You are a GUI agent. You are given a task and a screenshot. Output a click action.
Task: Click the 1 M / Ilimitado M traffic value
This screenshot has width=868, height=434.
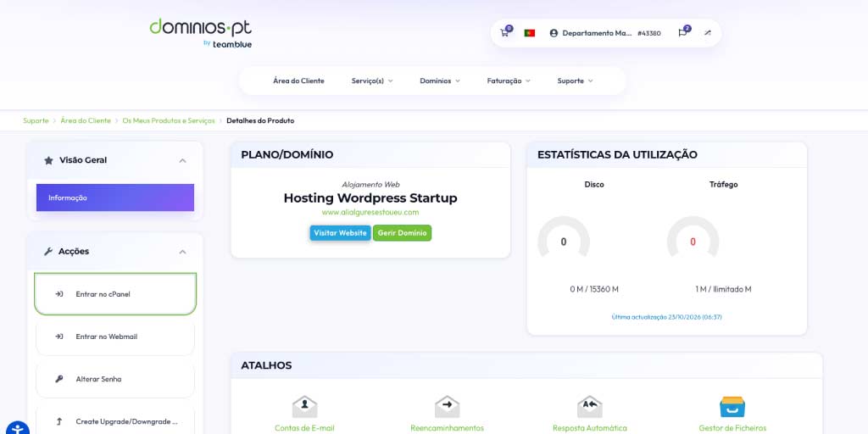[x=724, y=290]
